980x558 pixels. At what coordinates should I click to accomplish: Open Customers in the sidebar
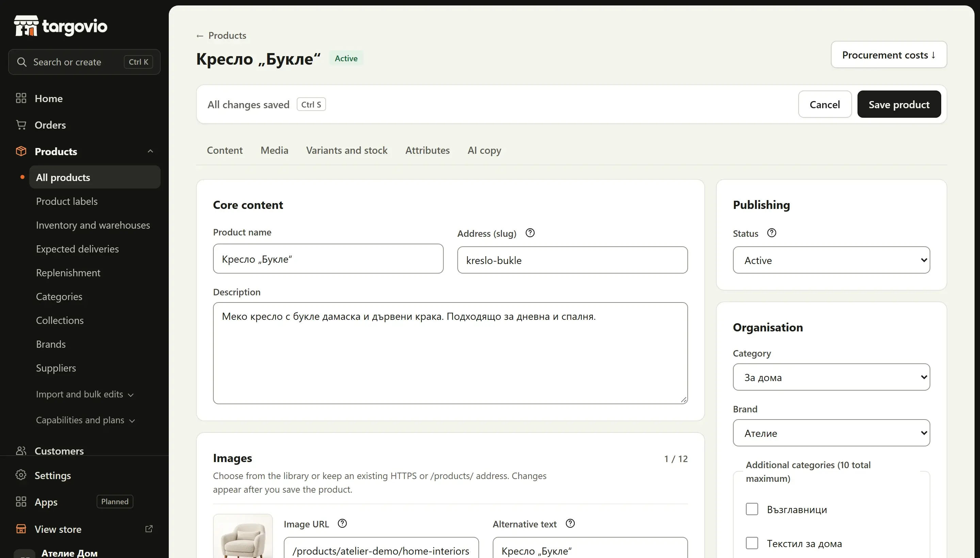(x=59, y=451)
